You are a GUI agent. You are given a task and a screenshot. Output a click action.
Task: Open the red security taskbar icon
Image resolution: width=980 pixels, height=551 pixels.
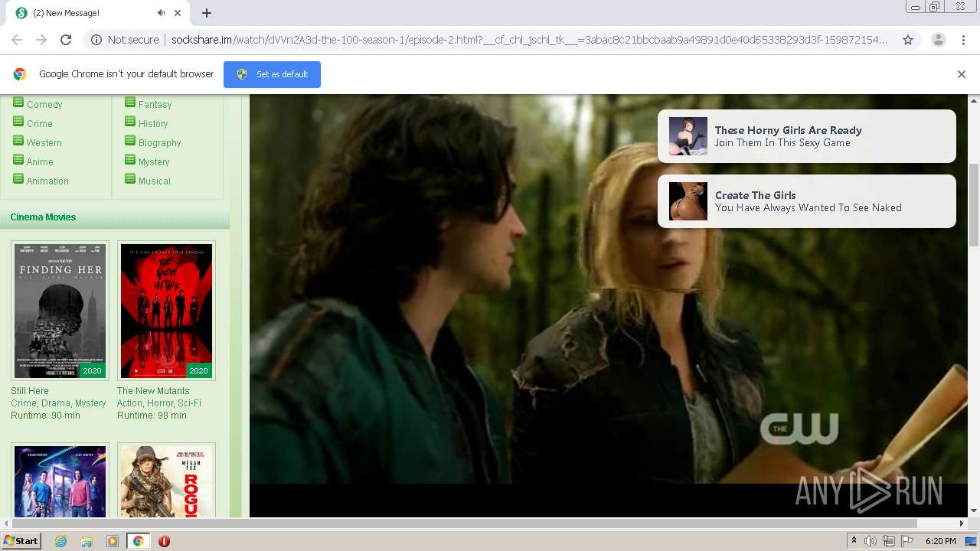164,541
